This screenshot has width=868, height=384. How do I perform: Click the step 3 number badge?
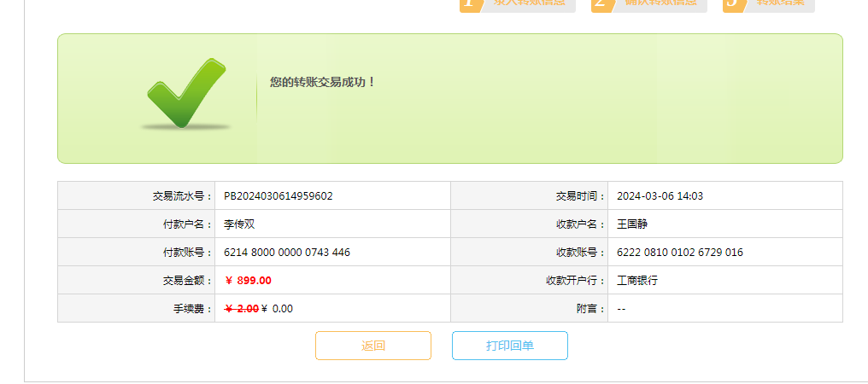(734, 4)
